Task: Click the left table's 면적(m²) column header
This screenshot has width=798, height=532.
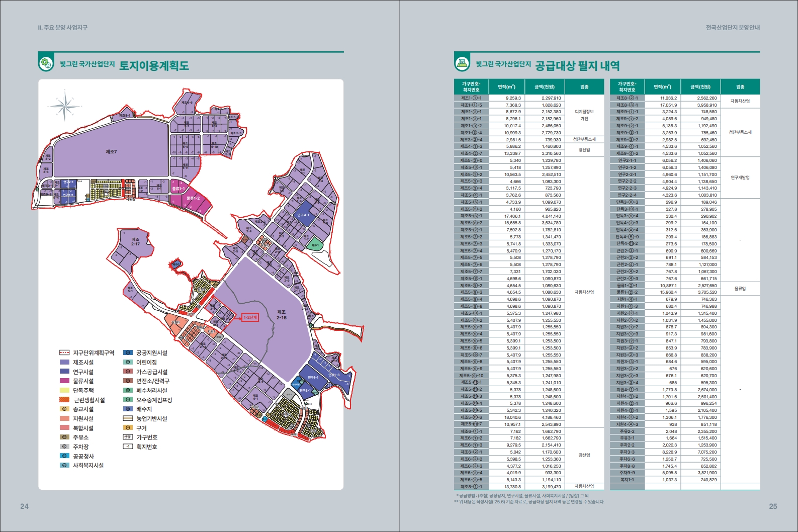Action: click(x=506, y=86)
